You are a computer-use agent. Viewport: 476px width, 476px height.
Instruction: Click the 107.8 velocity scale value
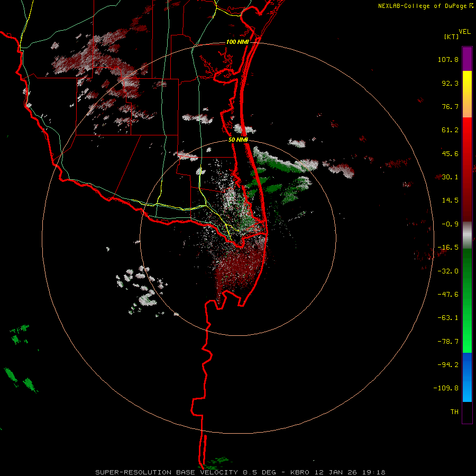pos(448,59)
